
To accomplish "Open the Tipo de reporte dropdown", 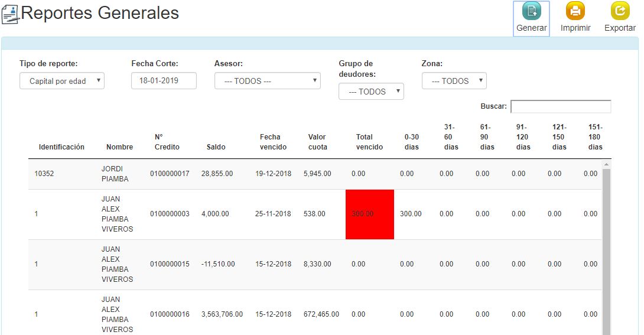I will (x=62, y=81).
